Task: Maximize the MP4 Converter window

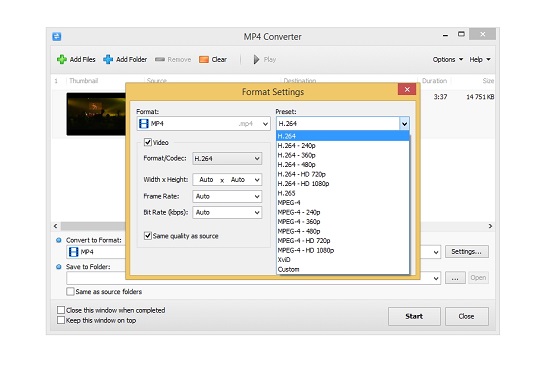Action: pos(461,34)
